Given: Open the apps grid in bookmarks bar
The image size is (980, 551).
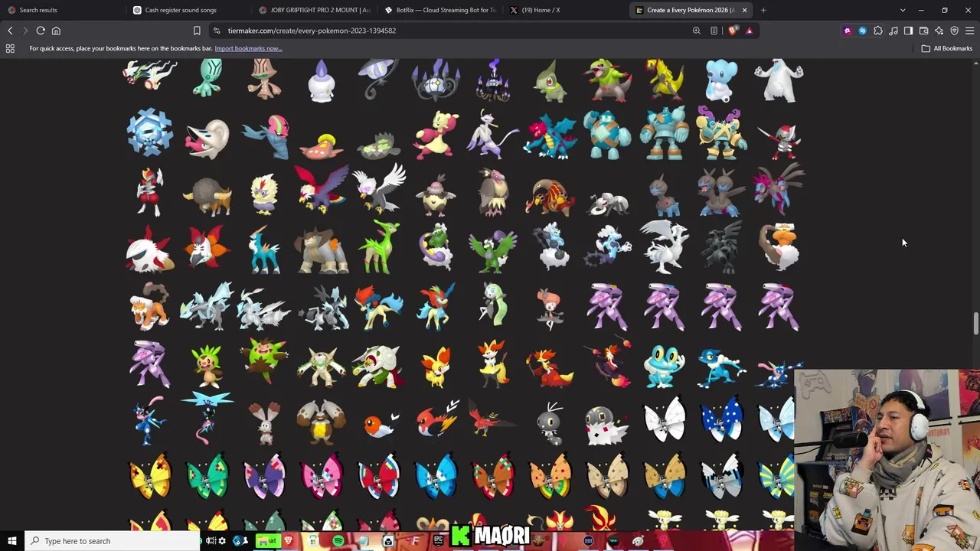Looking at the screenshot, I should [x=10, y=48].
